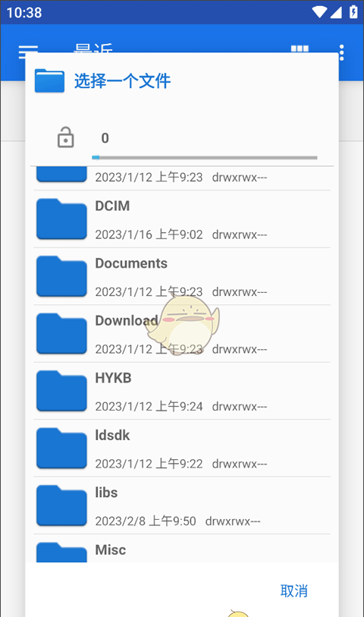Tap the 取消 cancel button

pyautogui.click(x=294, y=590)
